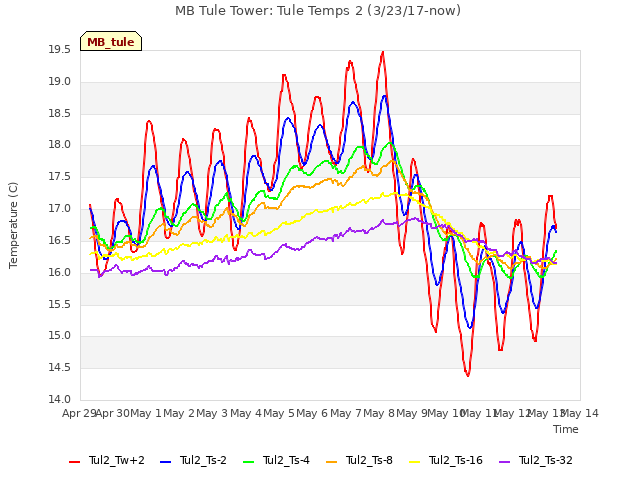Click the 14.0 y-axis tick label
The image size is (640, 480).
click(60, 400)
